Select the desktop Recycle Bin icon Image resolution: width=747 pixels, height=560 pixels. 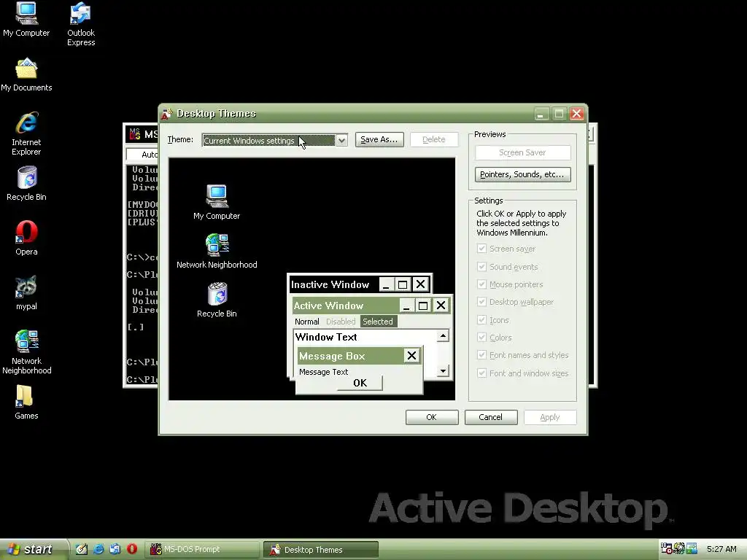click(x=27, y=178)
